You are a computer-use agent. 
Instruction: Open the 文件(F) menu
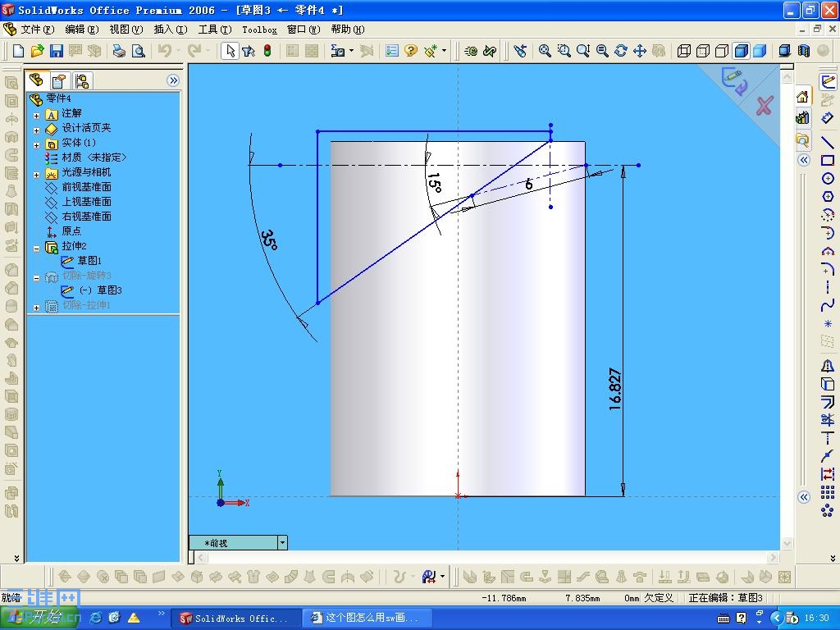(x=37, y=30)
